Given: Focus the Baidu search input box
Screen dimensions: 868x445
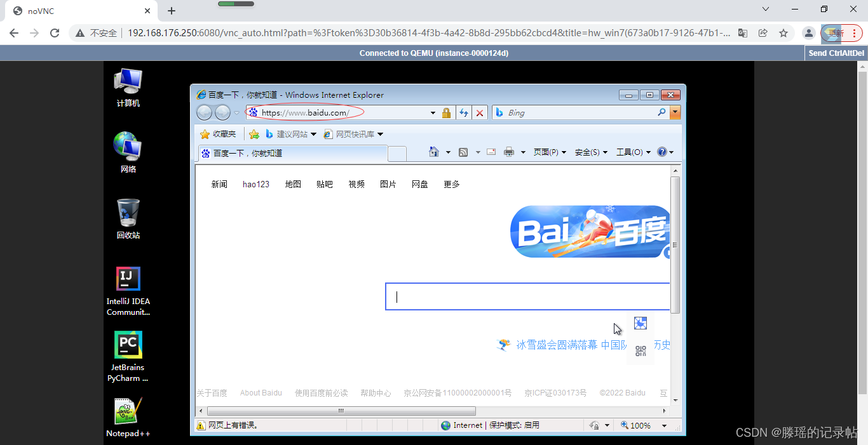Looking at the screenshot, I should pos(527,296).
